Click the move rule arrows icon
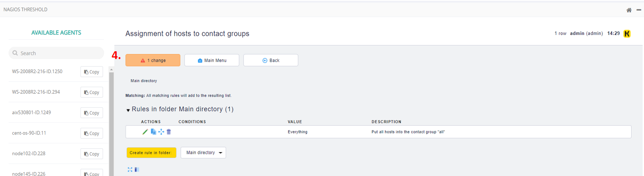This screenshot has height=176, width=644. [161, 132]
